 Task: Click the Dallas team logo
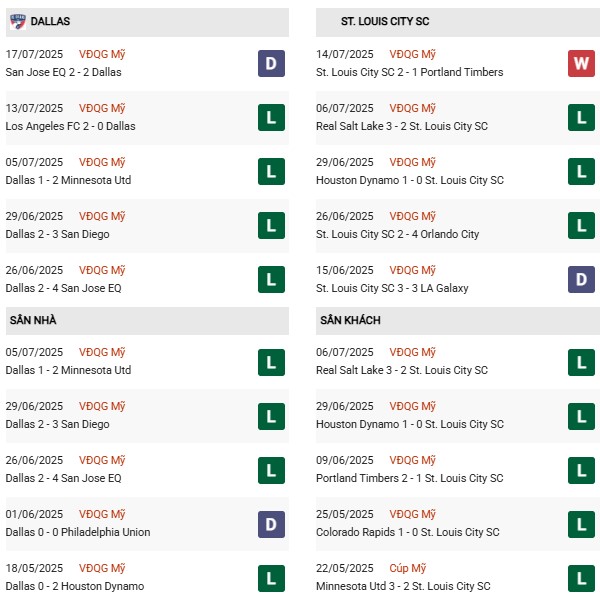tap(17, 21)
